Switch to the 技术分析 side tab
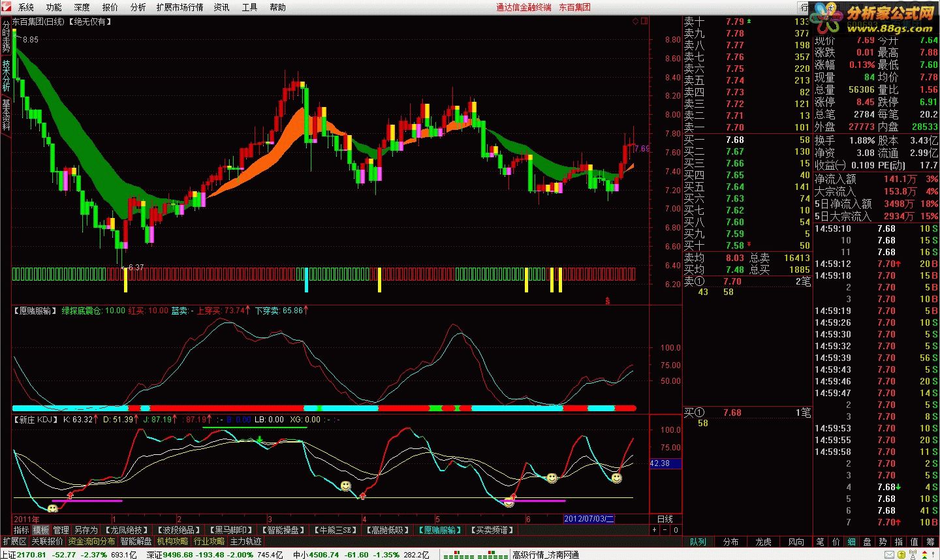 [x=6, y=76]
